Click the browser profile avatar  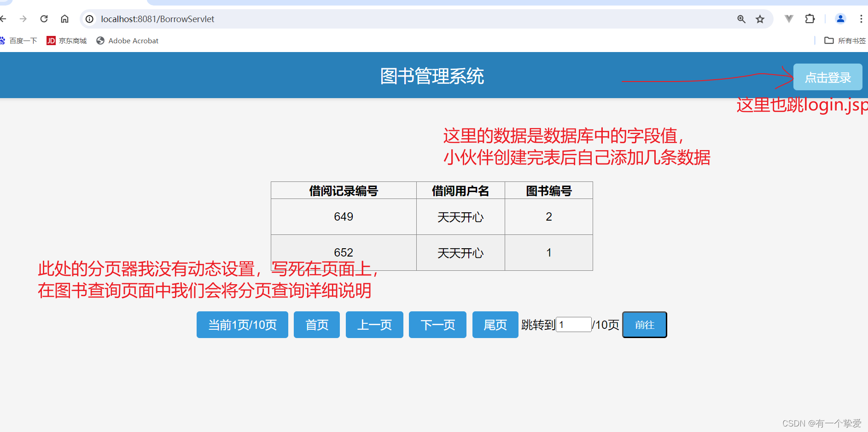click(x=840, y=19)
